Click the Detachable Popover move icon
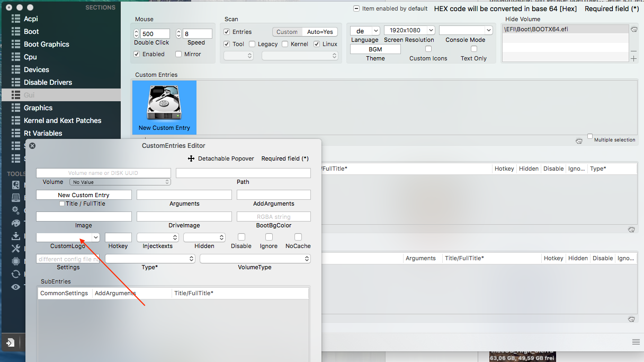This screenshot has width=644, height=362. (191, 158)
